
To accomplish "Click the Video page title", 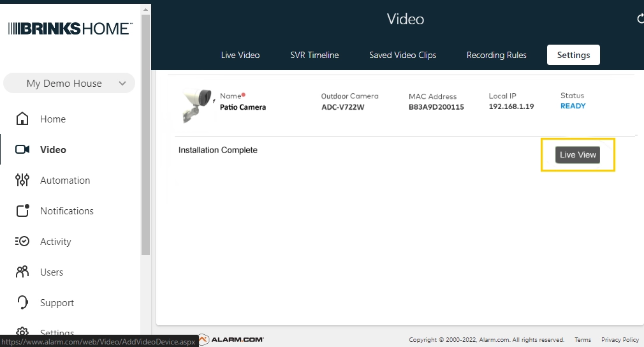I will click(406, 19).
